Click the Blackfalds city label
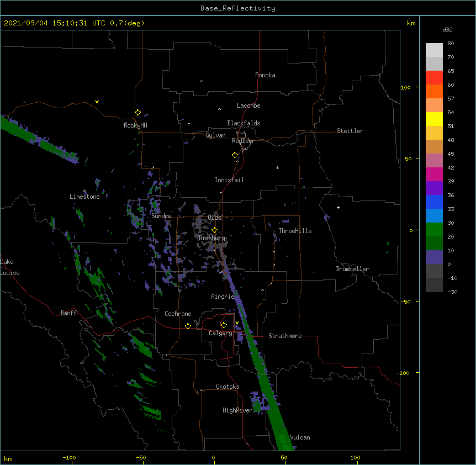 [244, 123]
